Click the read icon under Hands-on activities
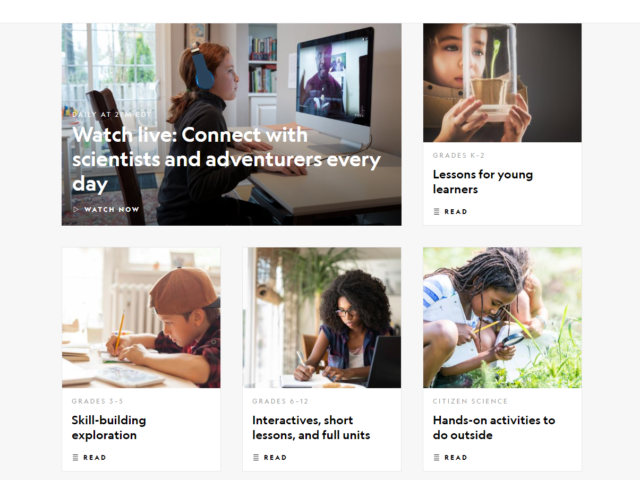This screenshot has width=640, height=480. (436, 457)
